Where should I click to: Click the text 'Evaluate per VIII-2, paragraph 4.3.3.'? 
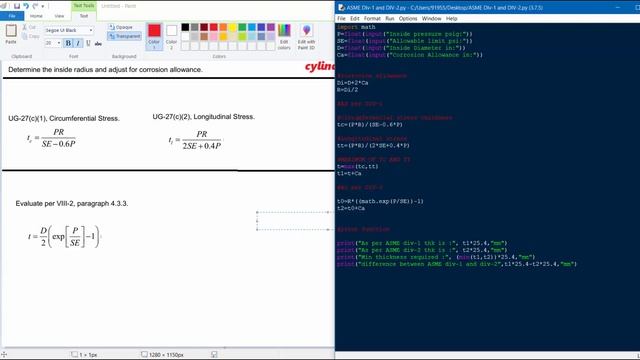tap(72, 203)
